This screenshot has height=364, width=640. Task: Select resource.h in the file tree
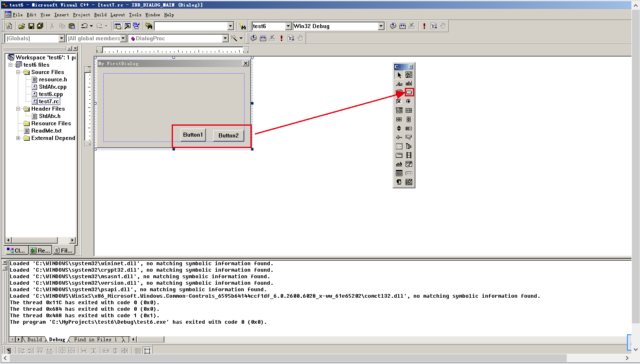click(53, 80)
